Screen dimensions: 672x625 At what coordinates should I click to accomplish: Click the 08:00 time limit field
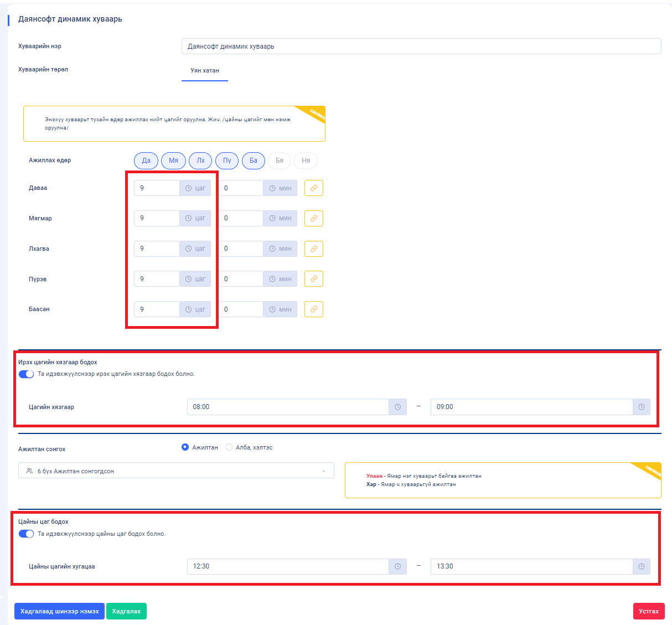(x=288, y=407)
